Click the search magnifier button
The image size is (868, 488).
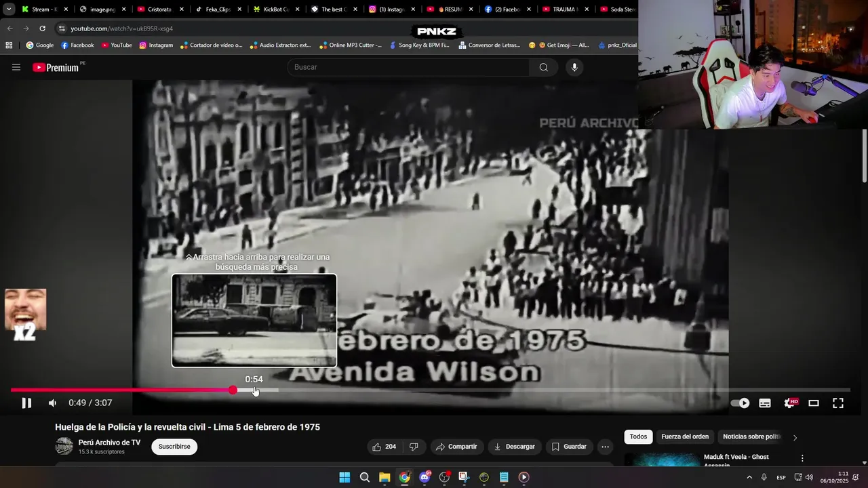pos(544,67)
